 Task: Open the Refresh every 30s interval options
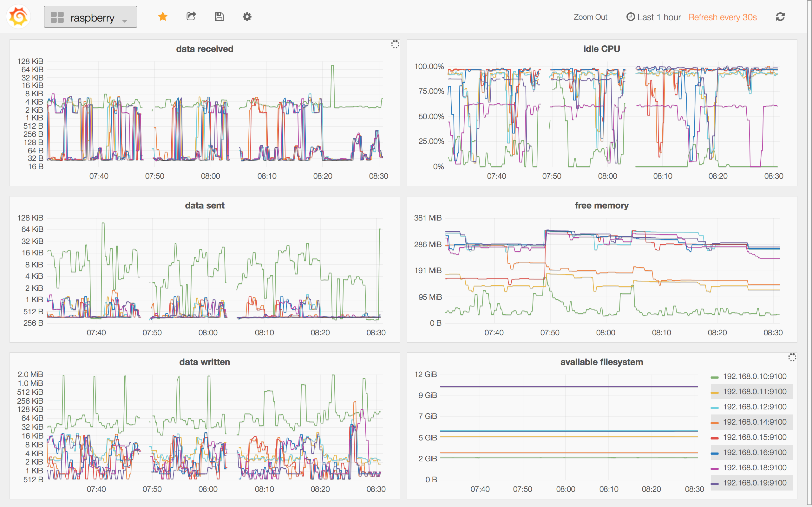(723, 17)
